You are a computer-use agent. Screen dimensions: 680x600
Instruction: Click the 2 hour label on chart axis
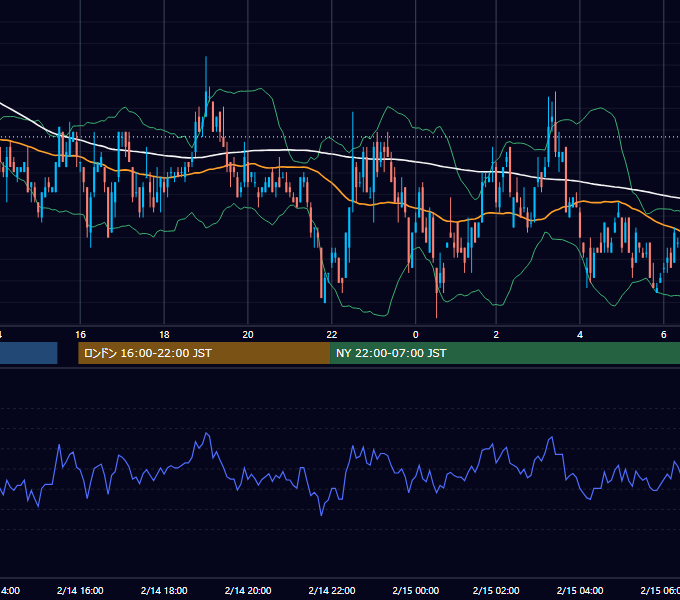(x=496, y=335)
